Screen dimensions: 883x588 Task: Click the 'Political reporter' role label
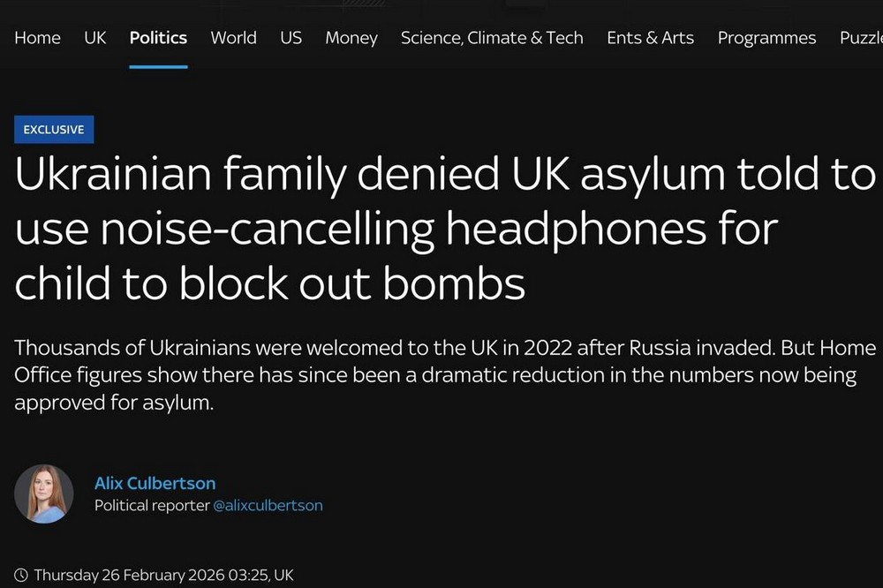[151, 506]
